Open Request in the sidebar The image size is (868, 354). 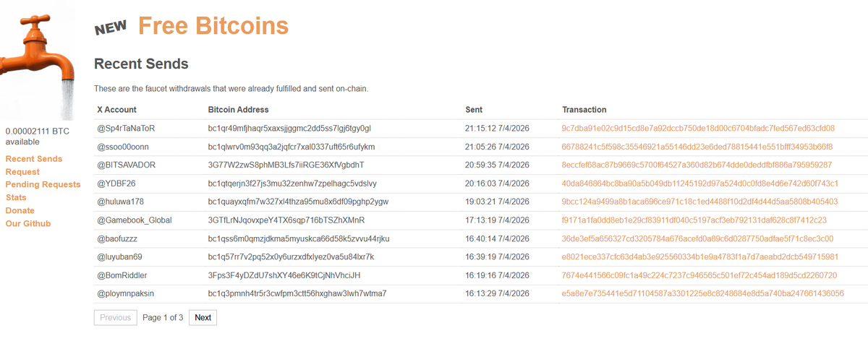coord(22,172)
